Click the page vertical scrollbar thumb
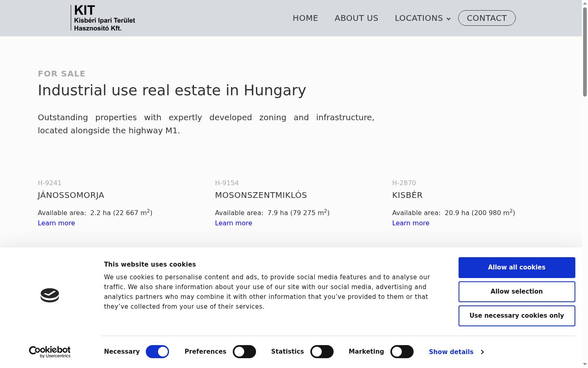The width and height of the screenshot is (588, 368). pos(585,52)
